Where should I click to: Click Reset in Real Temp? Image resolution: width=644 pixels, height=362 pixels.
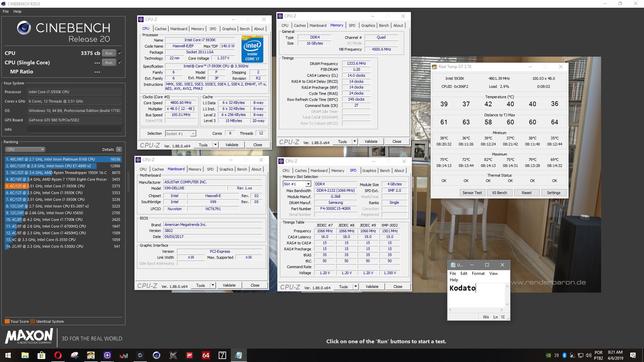527,193
